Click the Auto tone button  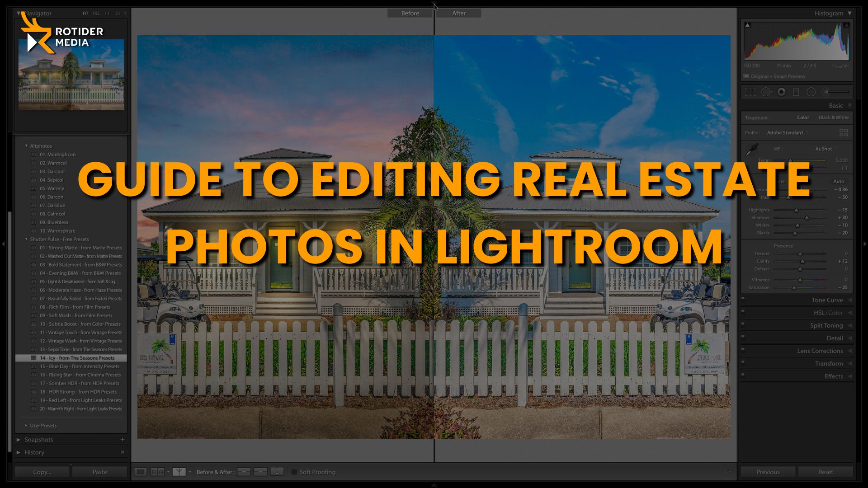pos(839,181)
